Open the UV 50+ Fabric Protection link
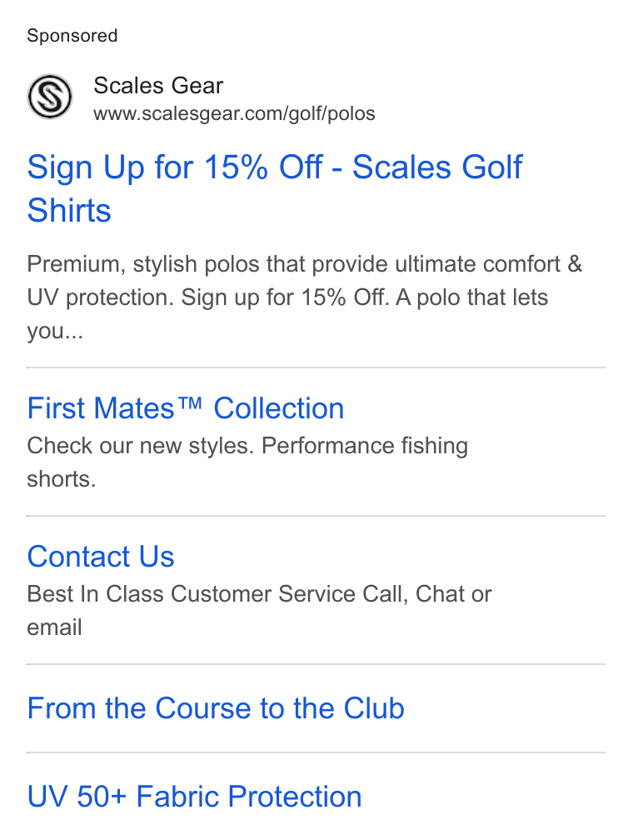Screen dimensions: 633x840 coord(194,796)
